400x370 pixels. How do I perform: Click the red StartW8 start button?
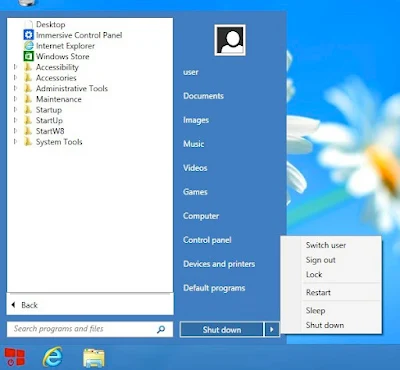click(15, 357)
